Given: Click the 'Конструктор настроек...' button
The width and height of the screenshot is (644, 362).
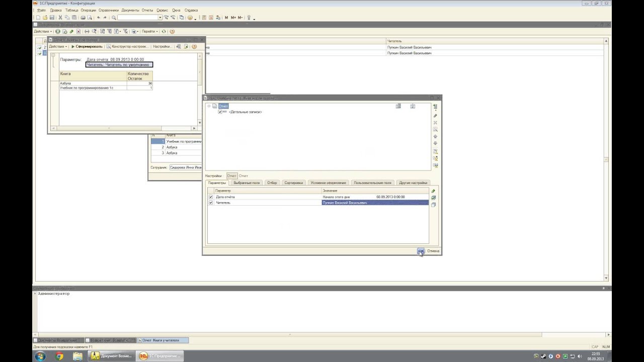Looking at the screenshot, I should [x=127, y=46].
